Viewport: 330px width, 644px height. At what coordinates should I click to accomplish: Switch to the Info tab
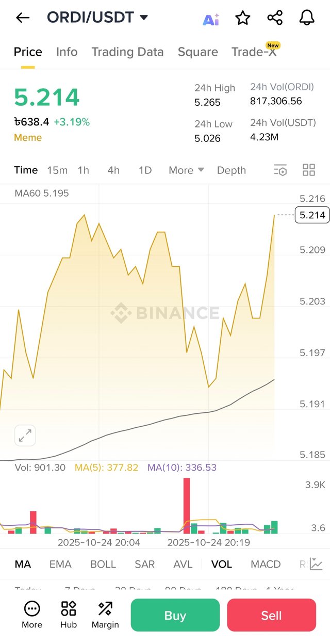[x=67, y=52]
